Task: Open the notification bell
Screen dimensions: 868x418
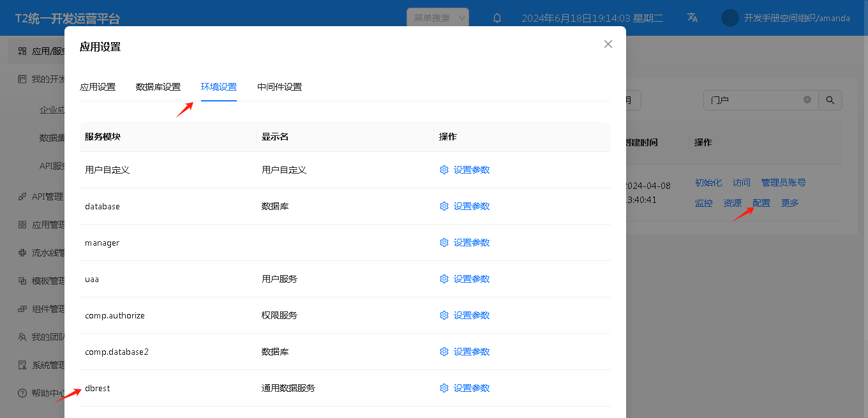Action: click(497, 18)
